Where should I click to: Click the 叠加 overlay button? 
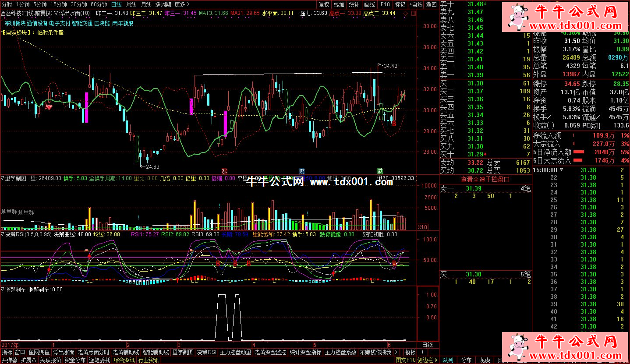pos(339,4)
